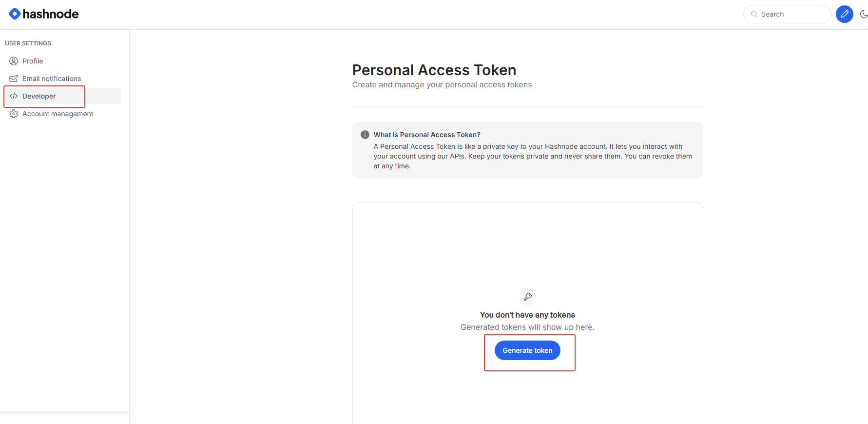Viewport: 868px width, 424px height.
Task: Open the Profile settings label
Action: click(33, 61)
